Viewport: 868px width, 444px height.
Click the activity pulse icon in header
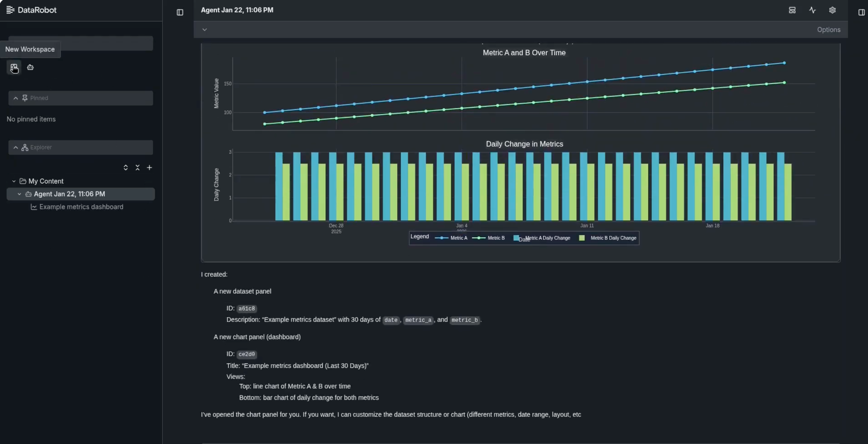[812, 10]
